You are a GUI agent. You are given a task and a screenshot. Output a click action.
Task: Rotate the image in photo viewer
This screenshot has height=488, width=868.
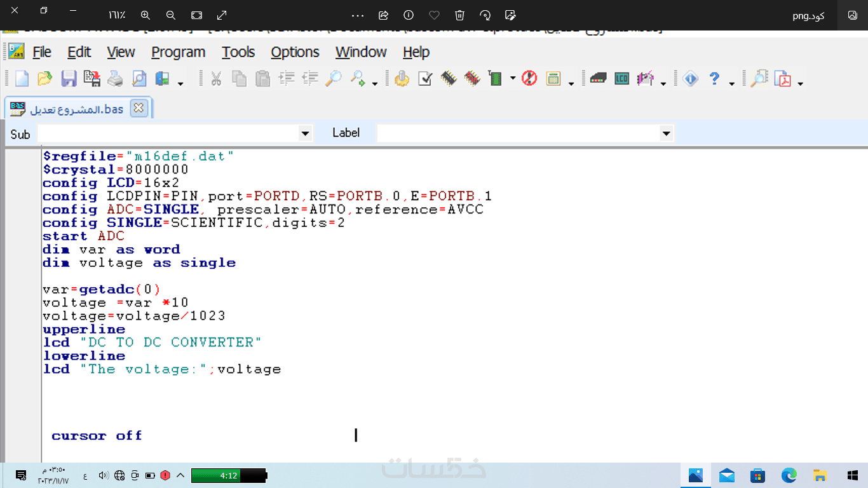coord(485,15)
